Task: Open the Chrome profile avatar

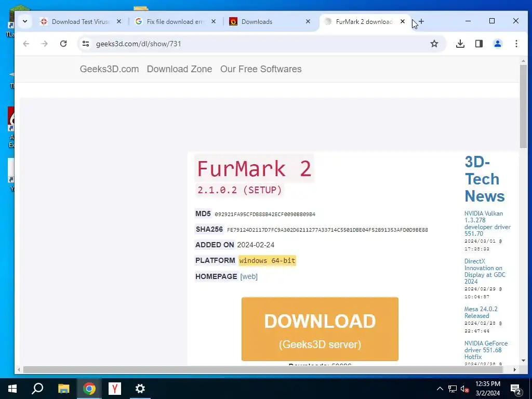Action: click(498, 44)
